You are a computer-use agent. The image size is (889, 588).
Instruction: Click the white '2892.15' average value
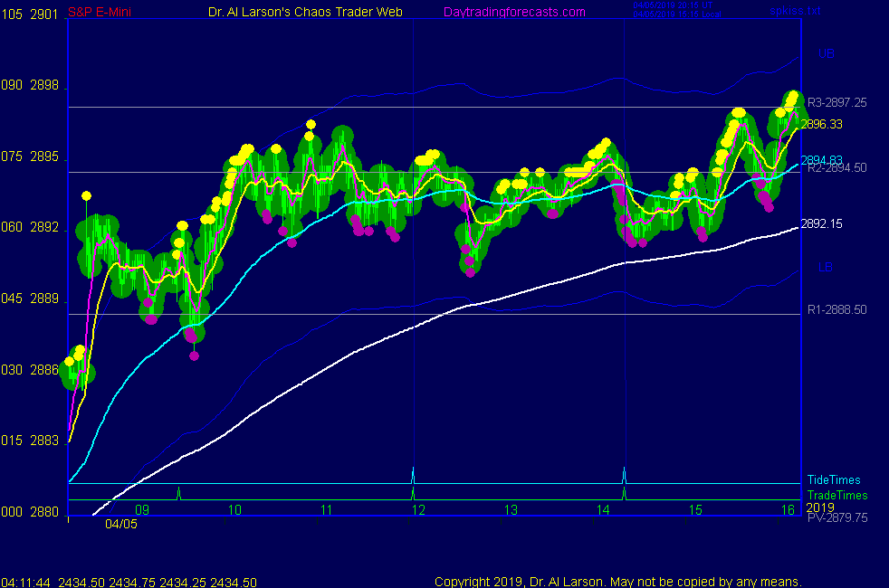(x=821, y=223)
